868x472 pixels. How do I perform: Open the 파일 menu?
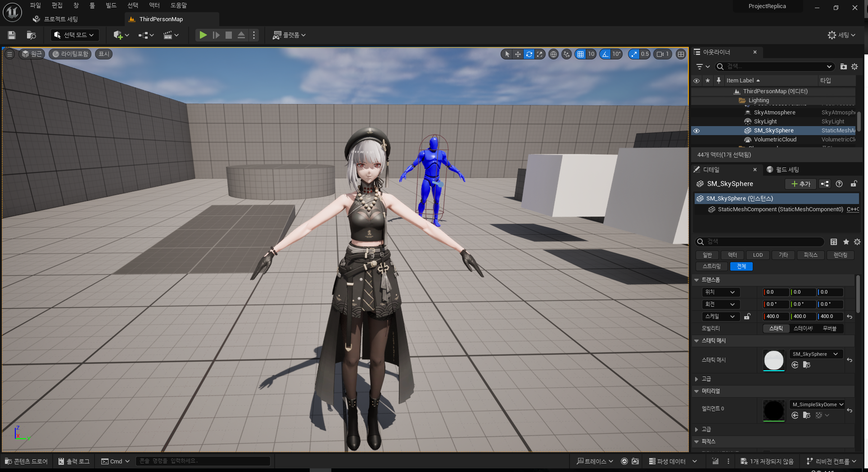click(x=36, y=5)
